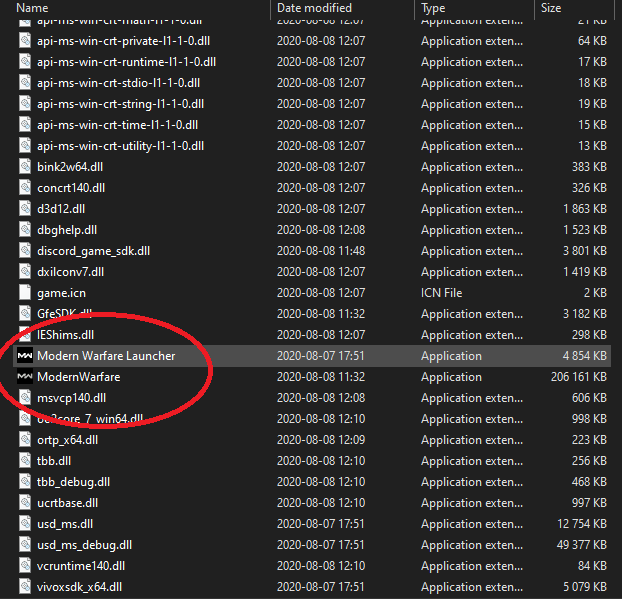Click the api-ms-win-crt-private-l1-1-0.dll file icon
Image resolution: width=622 pixels, height=599 pixels.
pyautogui.click(x=25, y=41)
